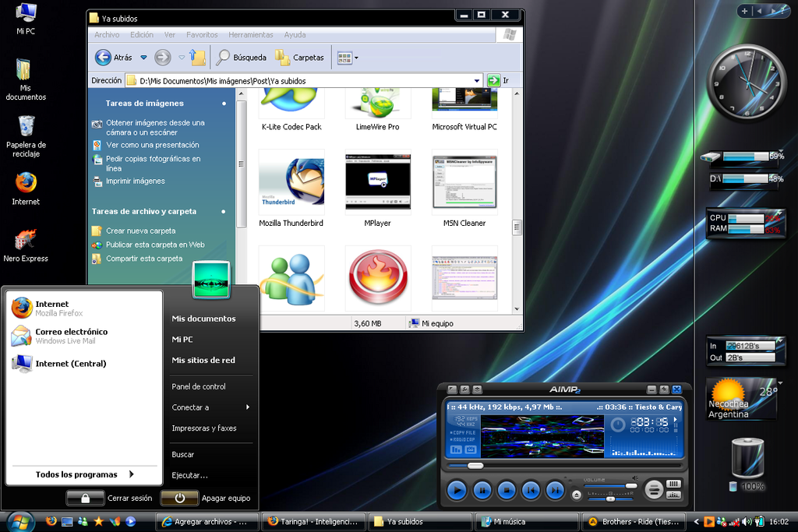The height and width of the screenshot is (532, 798).
Task: Click the volume speaker icon in the system tray
Action: (x=747, y=521)
